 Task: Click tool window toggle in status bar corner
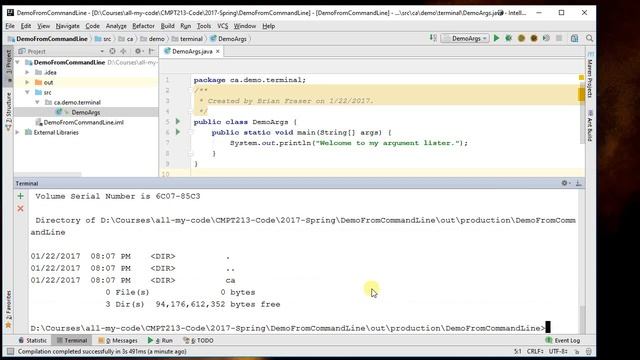click(x=10, y=351)
